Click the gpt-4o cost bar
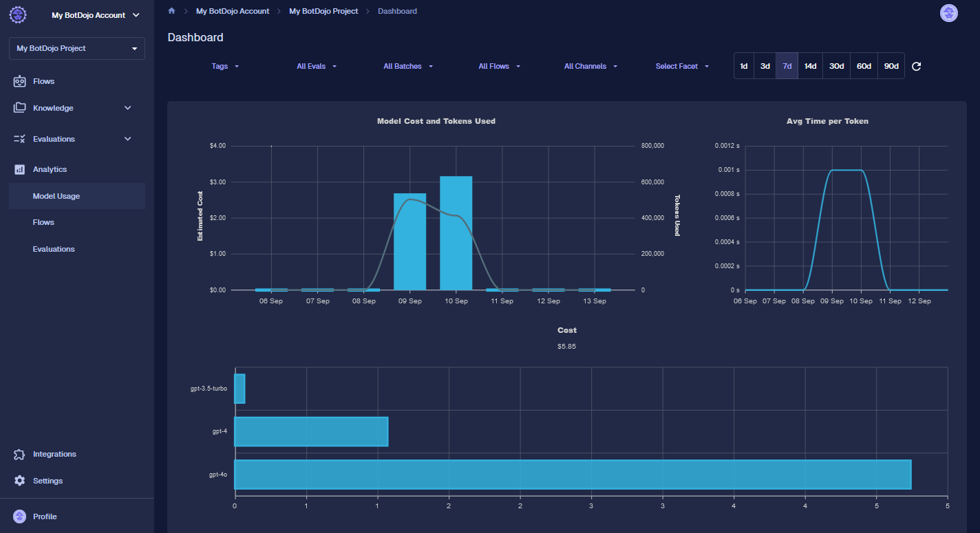Screen dimensions: 980x533 coord(573,475)
